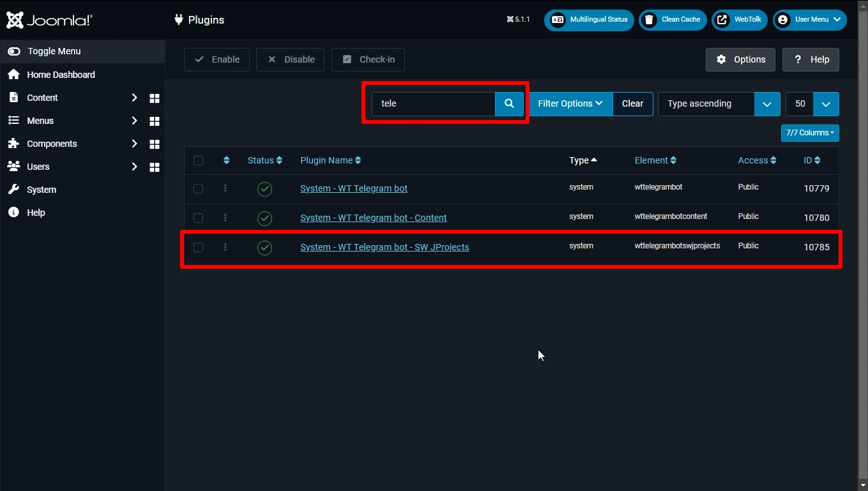868x491 pixels.
Task: Expand Filter Options panel
Action: [570, 103]
